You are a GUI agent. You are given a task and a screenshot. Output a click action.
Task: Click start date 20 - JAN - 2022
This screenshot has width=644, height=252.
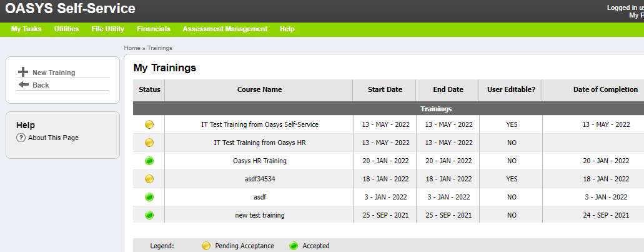click(x=385, y=161)
